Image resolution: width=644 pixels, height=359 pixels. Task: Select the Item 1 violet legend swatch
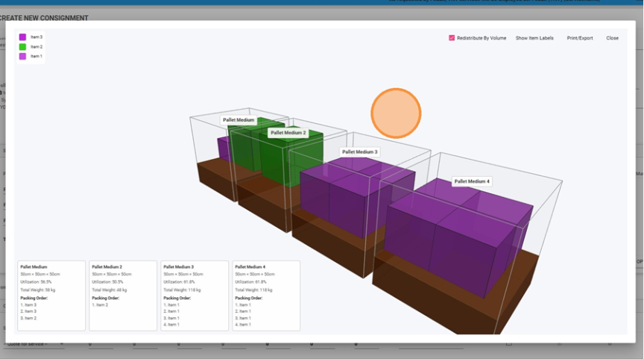(22, 56)
